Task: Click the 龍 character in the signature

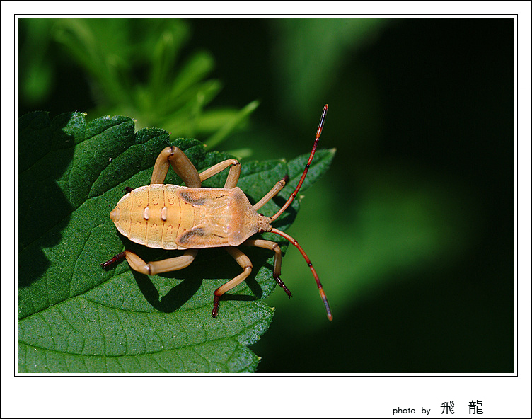Action: 475,408
